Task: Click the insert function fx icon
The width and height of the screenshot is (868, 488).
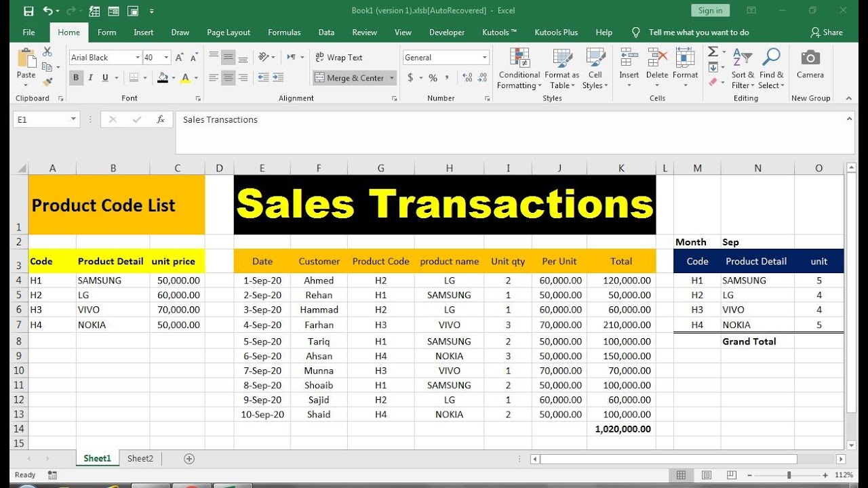Action: 161,119
